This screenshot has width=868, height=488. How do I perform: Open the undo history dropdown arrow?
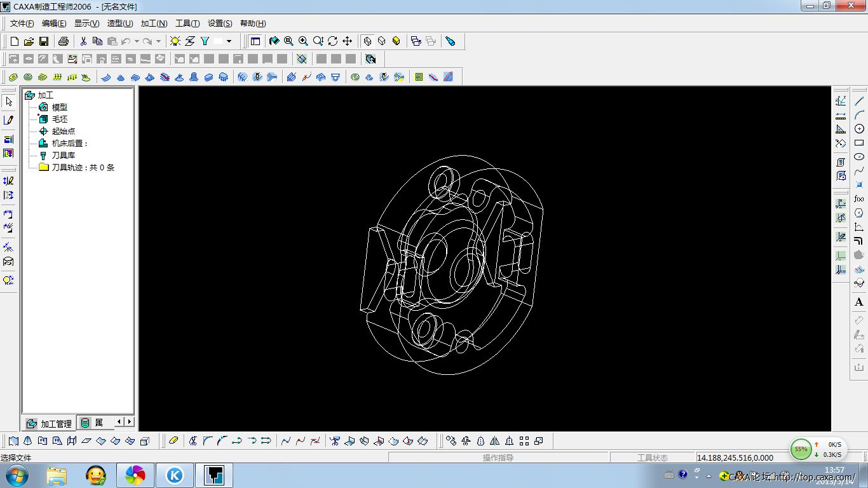click(x=137, y=41)
